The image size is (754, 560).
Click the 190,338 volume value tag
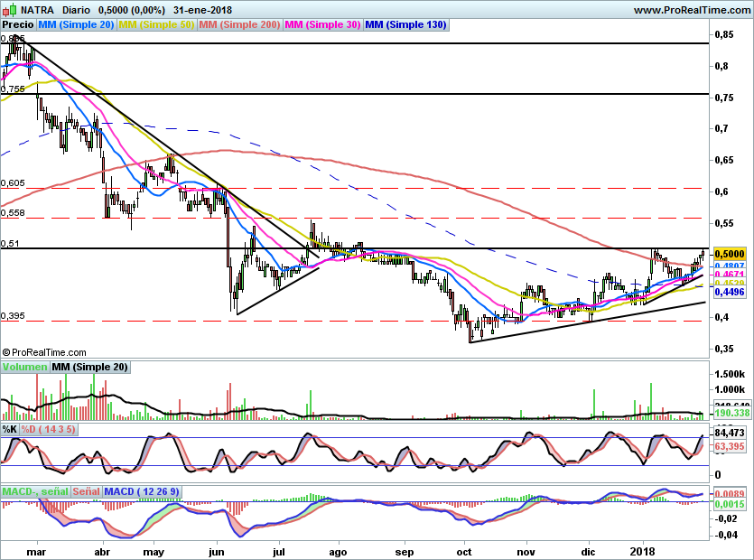[x=733, y=413]
